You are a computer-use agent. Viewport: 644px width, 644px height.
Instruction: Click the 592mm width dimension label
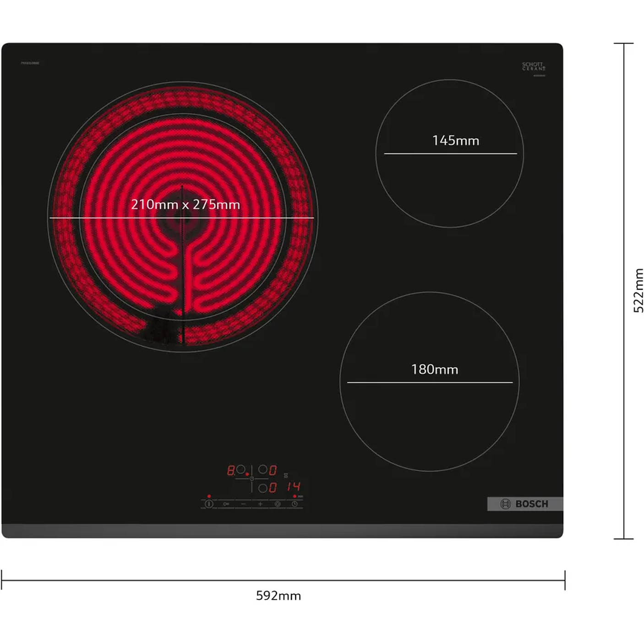click(x=278, y=595)
